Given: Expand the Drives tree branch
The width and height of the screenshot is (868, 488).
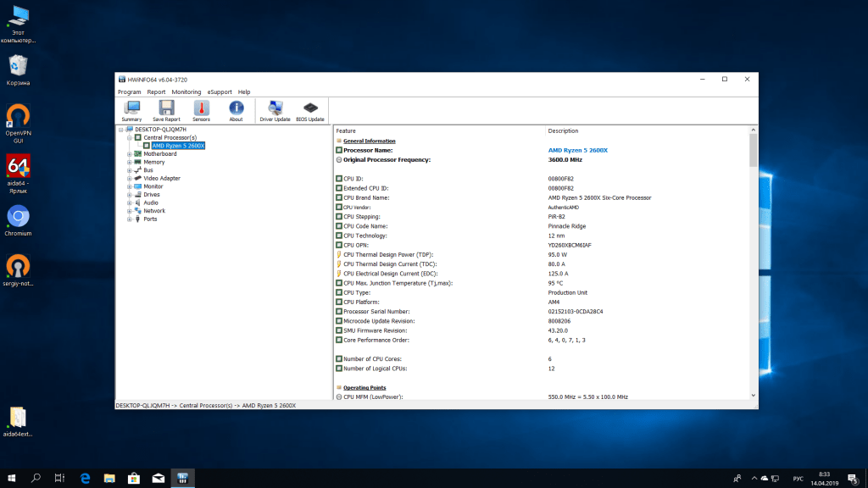Looking at the screenshot, I should click(x=130, y=195).
